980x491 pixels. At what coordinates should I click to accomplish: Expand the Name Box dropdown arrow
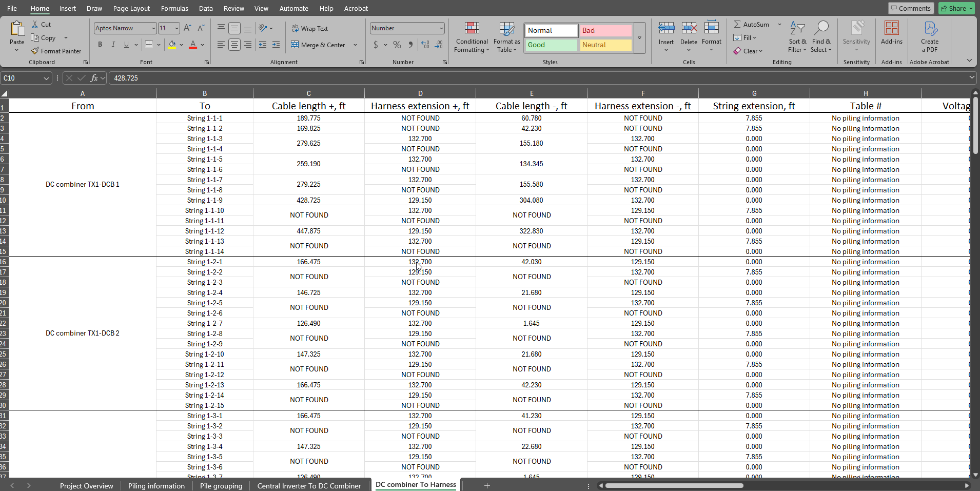pyautogui.click(x=46, y=78)
